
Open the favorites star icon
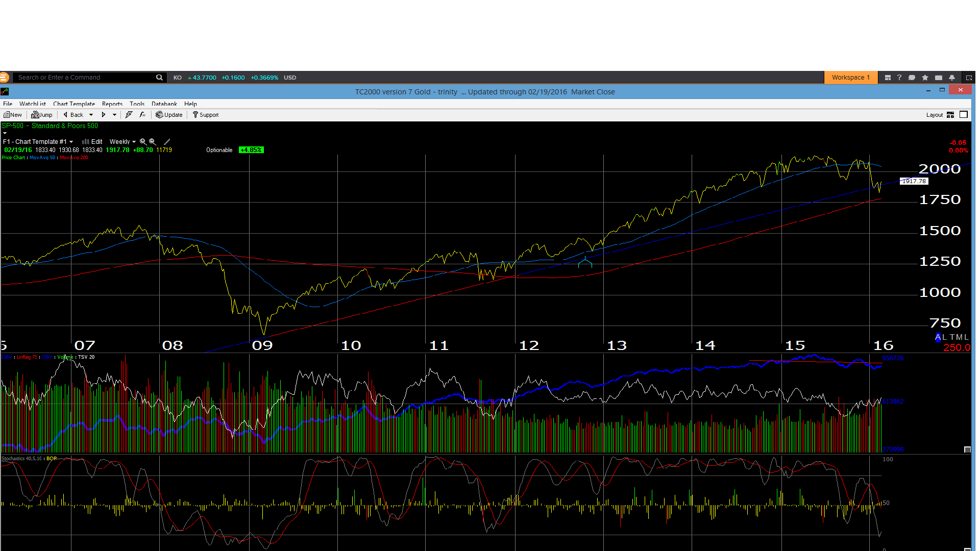[925, 78]
